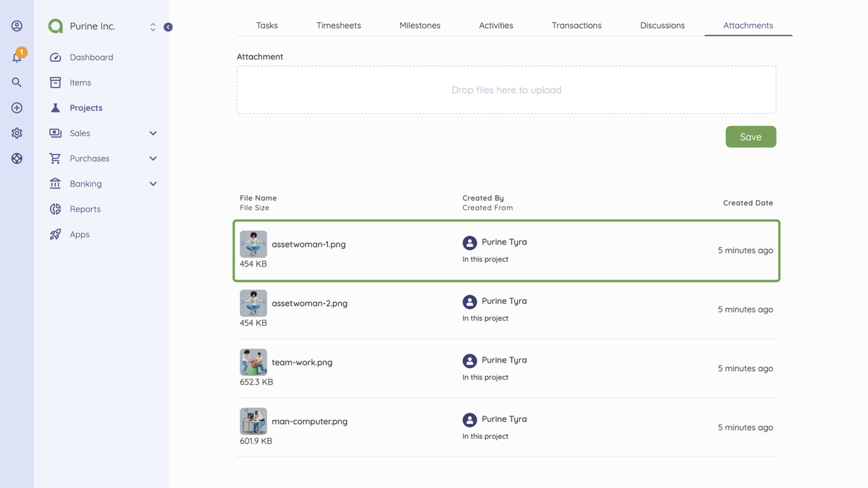Open Items from the sidebar

(x=80, y=82)
